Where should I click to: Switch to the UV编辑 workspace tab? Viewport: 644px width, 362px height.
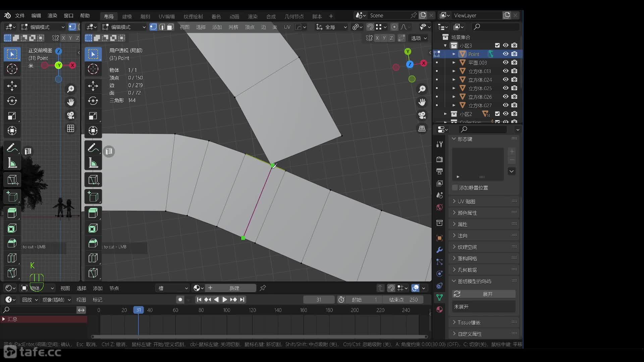tap(167, 16)
